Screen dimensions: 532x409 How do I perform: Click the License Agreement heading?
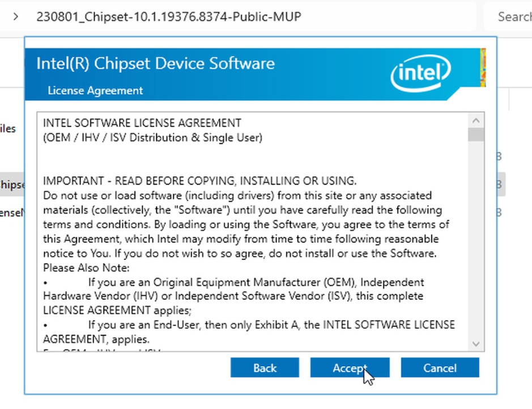95,91
